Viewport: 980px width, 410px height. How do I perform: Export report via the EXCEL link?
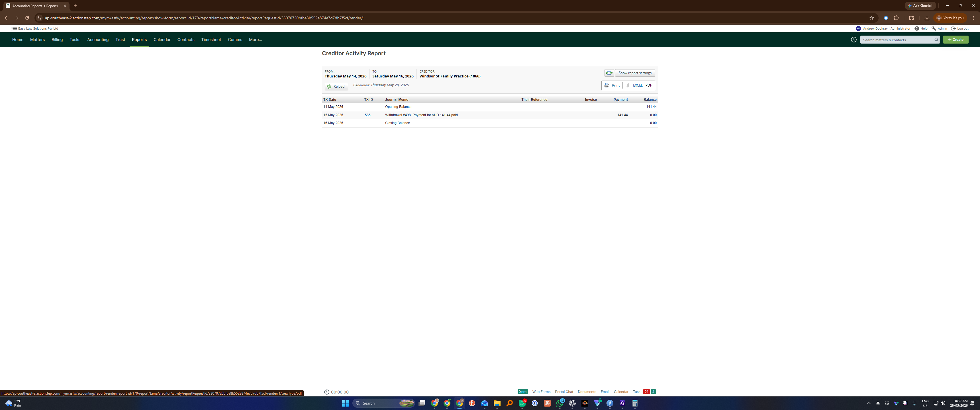638,86
